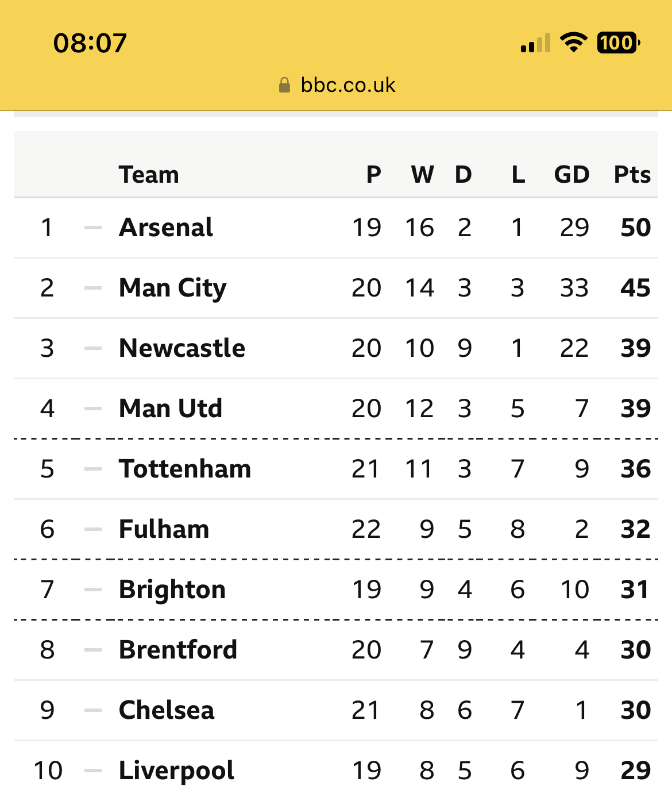Select Fulham in the table

pos(164,529)
